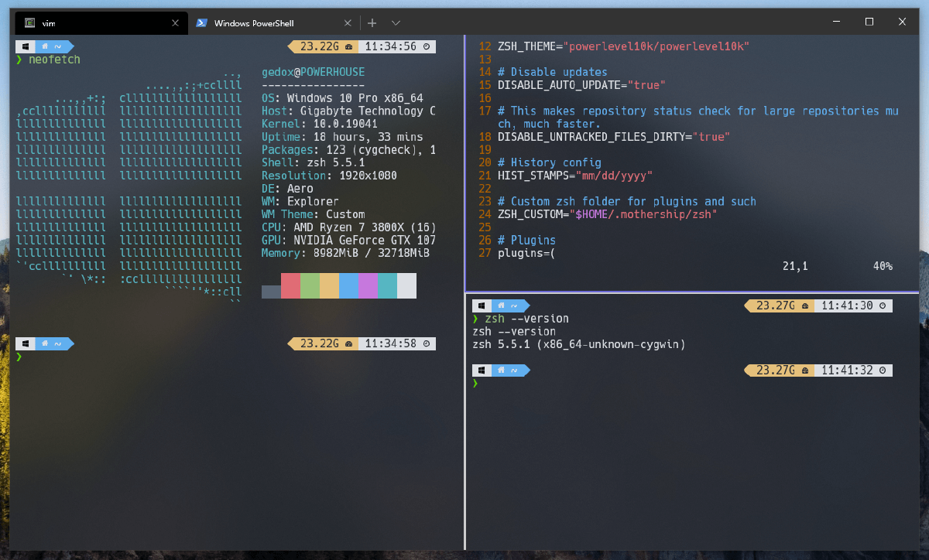Click the 'CPU: AMD Ryzen 7 3800X' line
Screen dimensions: 929x560
(x=348, y=227)
